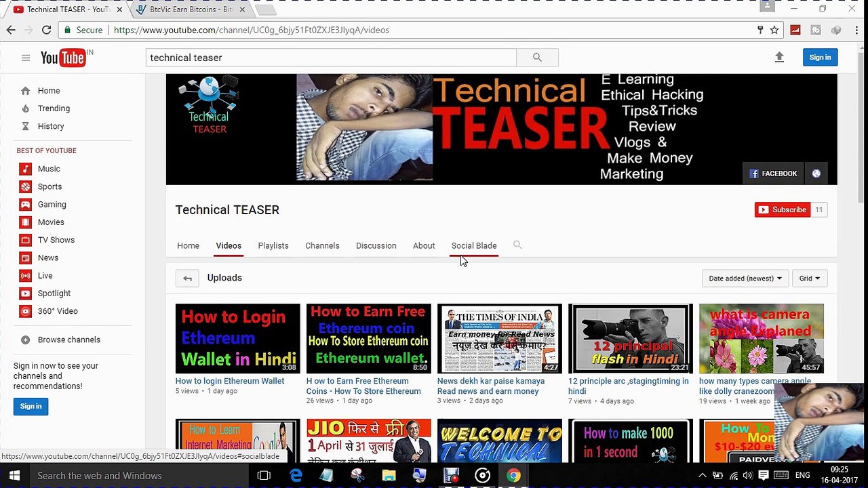
Task: Click the browser address bar URL
Action: (252, 30)
